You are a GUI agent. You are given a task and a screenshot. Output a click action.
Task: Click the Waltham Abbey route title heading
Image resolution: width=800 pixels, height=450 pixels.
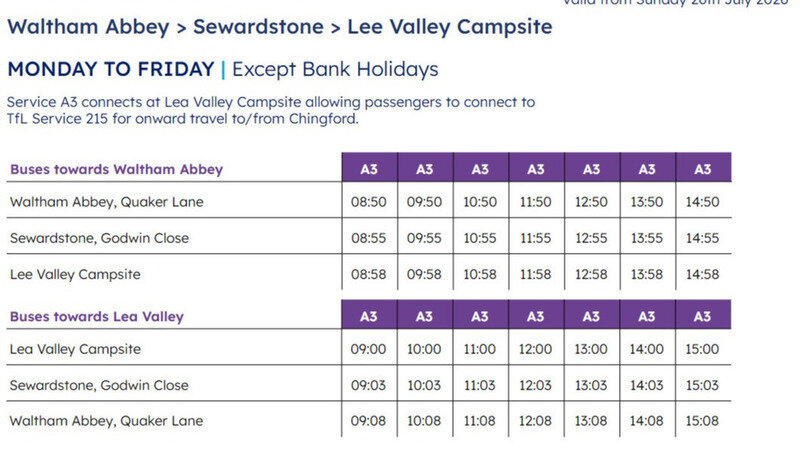[x=280, y=27]
